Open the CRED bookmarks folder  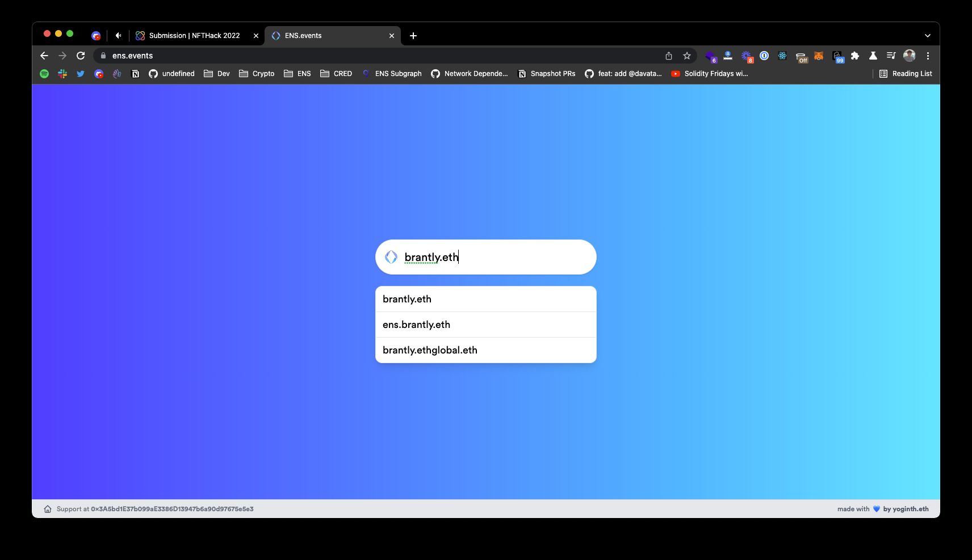pos(336,74)
